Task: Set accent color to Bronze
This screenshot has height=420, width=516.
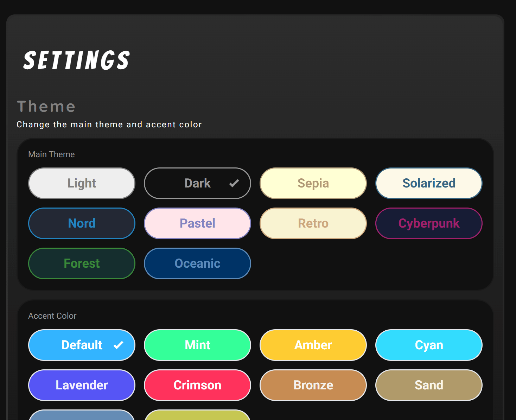Action: [x=313, y=385]
